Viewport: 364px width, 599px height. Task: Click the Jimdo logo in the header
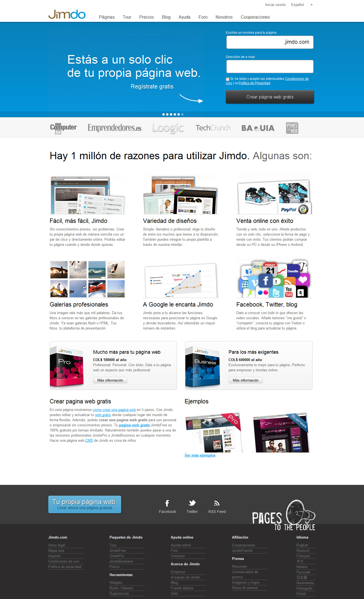(x=67, y=15)
